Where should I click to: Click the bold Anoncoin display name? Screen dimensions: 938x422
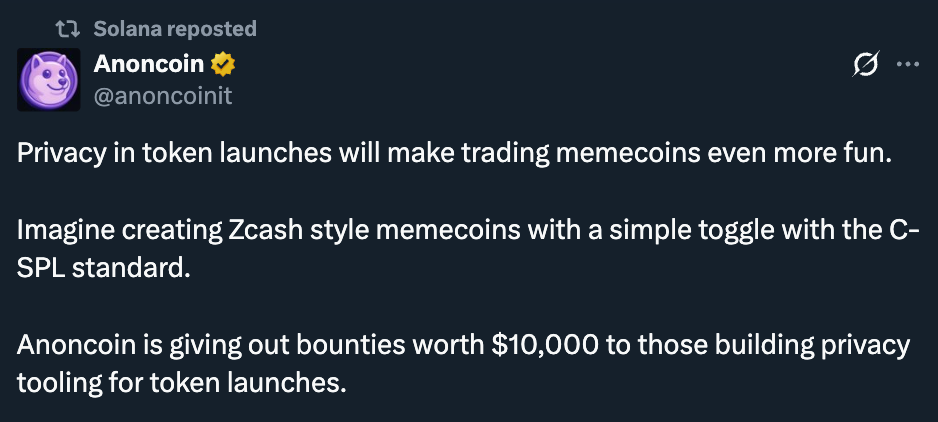tap(149, 66)
